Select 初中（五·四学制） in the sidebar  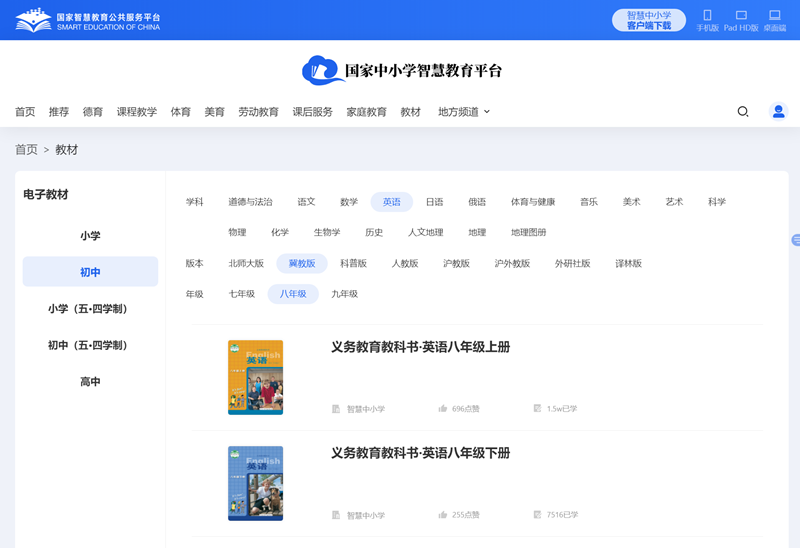(90, 345)
